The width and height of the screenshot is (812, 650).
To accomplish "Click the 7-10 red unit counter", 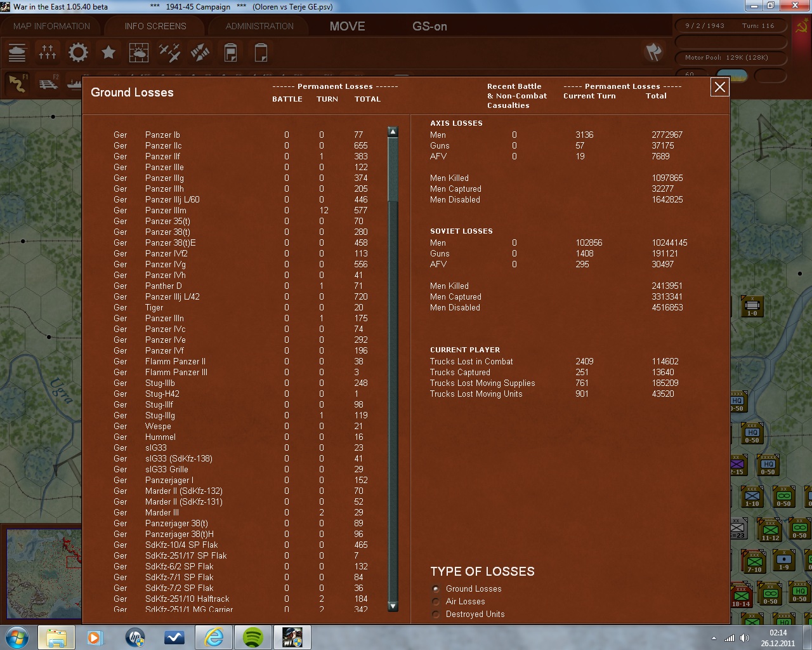I will pyautogui.click(x=754, y=562).
